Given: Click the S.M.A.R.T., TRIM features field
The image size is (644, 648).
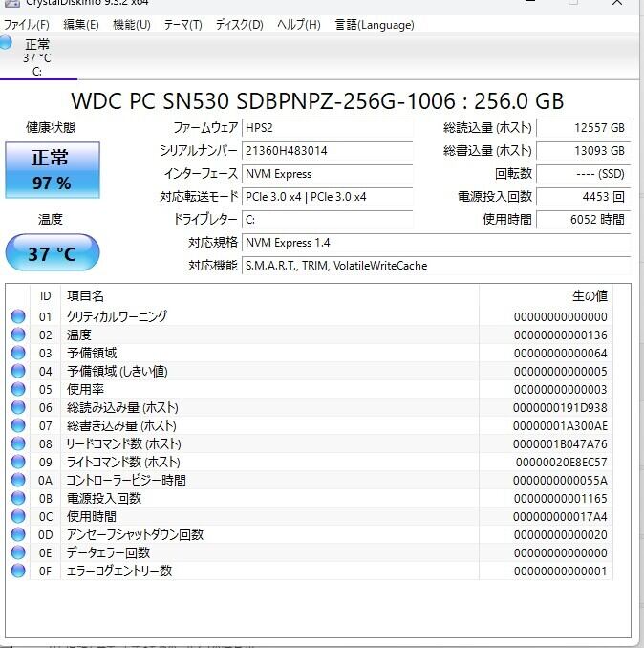Looking at the screenshot, I should click(x=437, y=266).
